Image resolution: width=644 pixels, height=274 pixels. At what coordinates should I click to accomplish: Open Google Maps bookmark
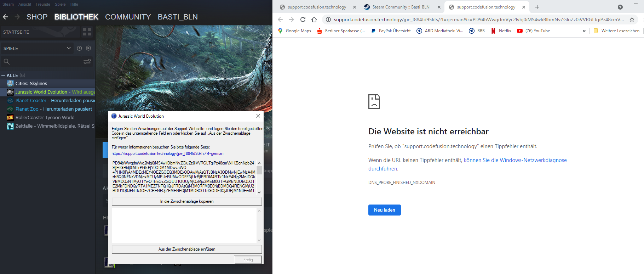tap(294, 31)
